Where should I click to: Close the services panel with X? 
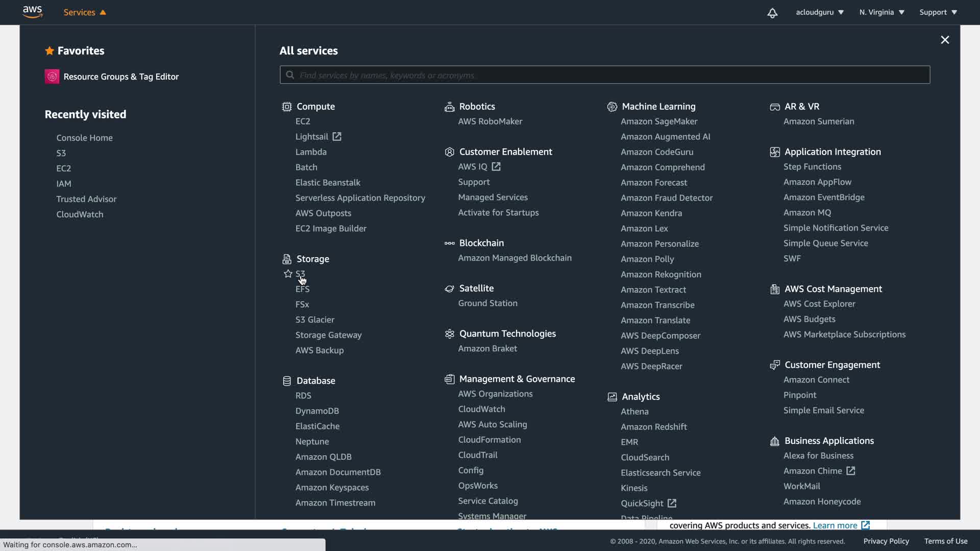pyautogui.click(x=945, y=40)
